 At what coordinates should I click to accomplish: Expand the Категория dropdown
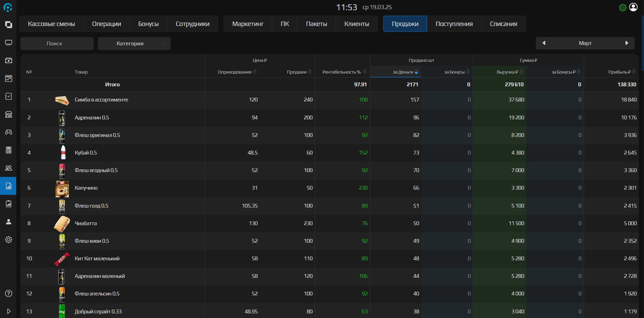134,43
